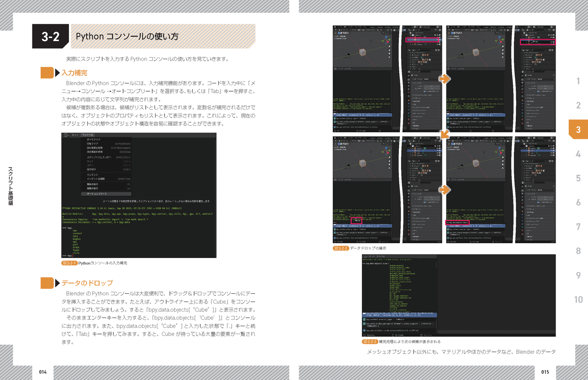Click chapter 3 tab on right page edge
This screenshot has width=588, height=380.
[x=578, y=129]
